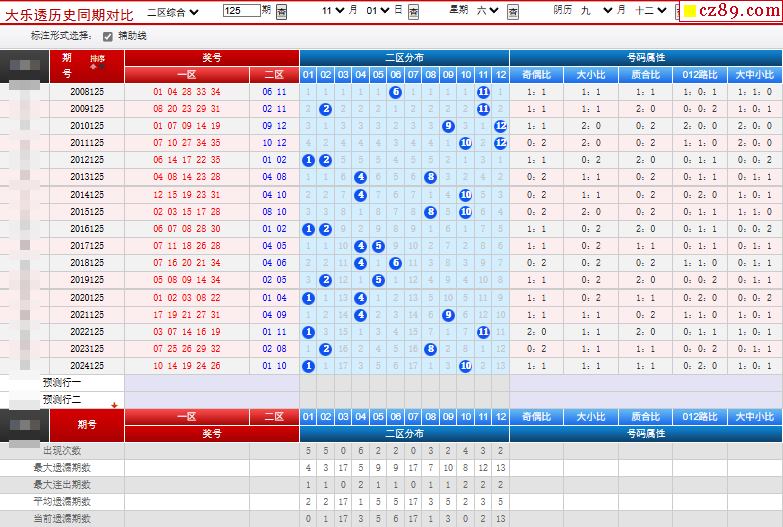Click number 07 in top header row

pos(413,75)
